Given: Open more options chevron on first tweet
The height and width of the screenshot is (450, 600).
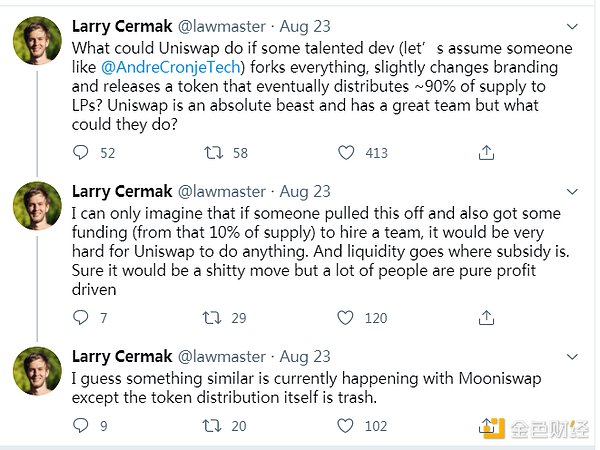Looking at the screenshot, I should click(x=573, y=25).
